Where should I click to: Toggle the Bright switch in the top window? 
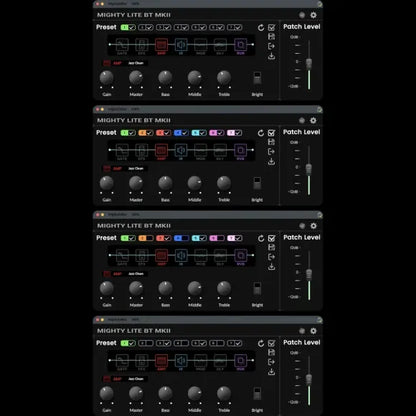[x=257, y=78]
